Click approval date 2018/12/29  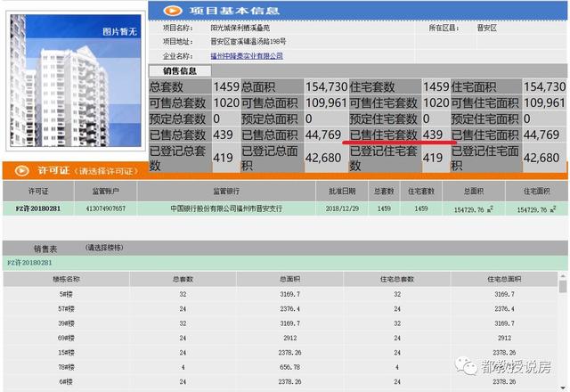point(342,208)
